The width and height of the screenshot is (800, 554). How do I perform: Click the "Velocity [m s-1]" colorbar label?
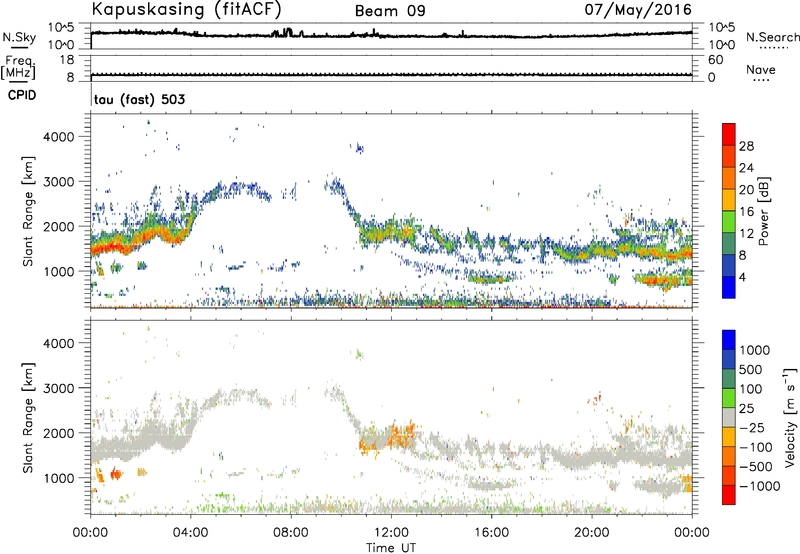pos(790,417)
